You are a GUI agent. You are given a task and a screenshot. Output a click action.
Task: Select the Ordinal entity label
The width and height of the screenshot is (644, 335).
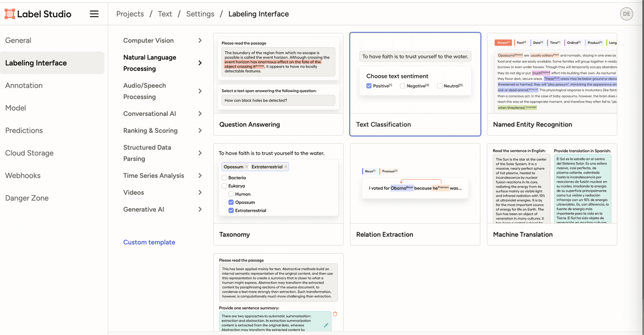click(573, 43)
